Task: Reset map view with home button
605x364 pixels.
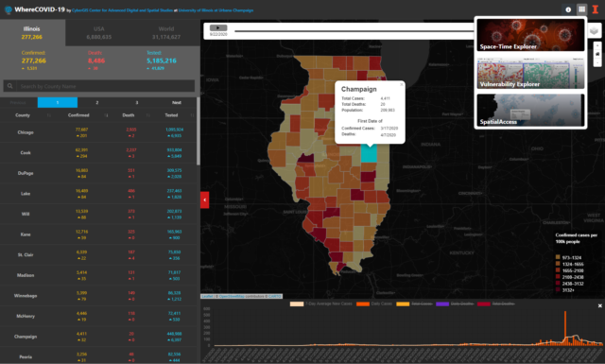Action: coord(597,54)
